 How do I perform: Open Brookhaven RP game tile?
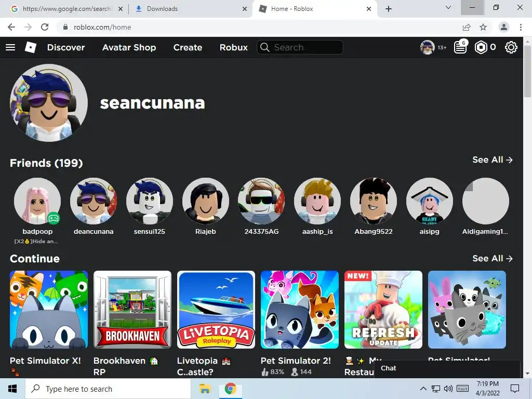(132, 310)
